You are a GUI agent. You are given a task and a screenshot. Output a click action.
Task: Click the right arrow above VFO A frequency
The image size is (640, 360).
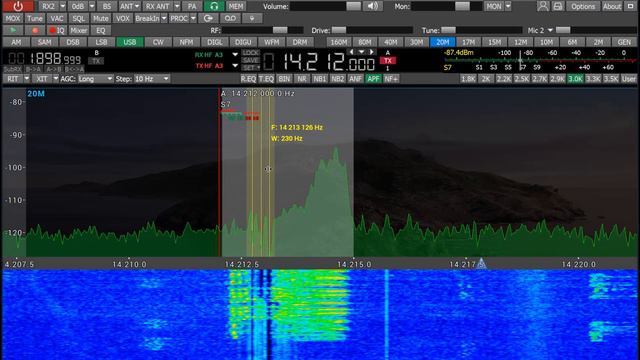(x=371, y=52)
